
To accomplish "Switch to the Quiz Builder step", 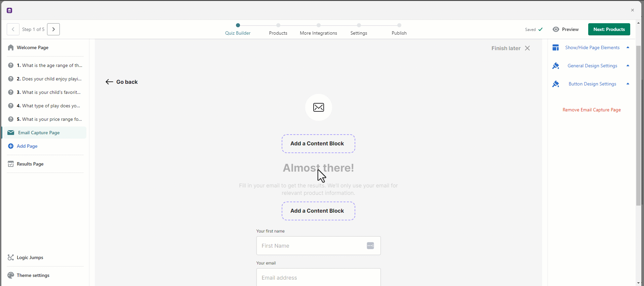I will [x=238, y=33].
